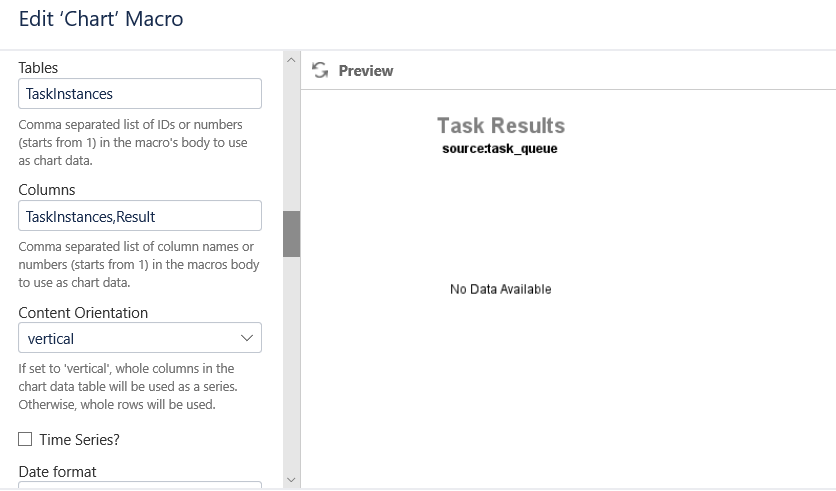The height and width of the screenshot is (491, 836).
Task: Click the Edit 'Chart' Macro dialog title
Action: [x=101, y=19]
